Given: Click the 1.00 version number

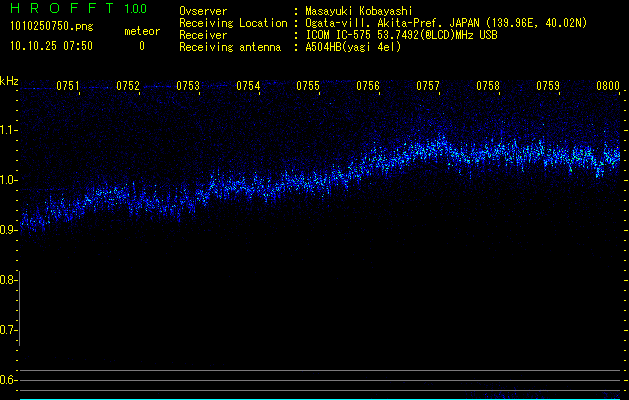Looking at the screenshot, I should (134, 9).
